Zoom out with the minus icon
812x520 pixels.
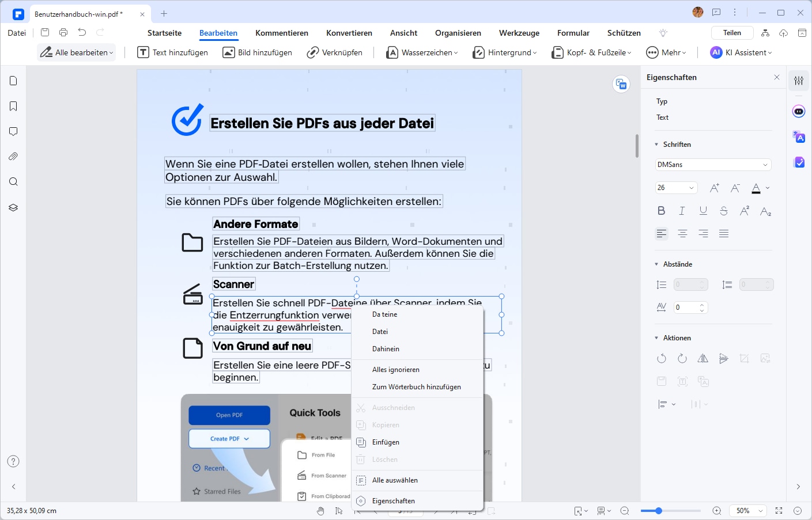click(625, 511)
